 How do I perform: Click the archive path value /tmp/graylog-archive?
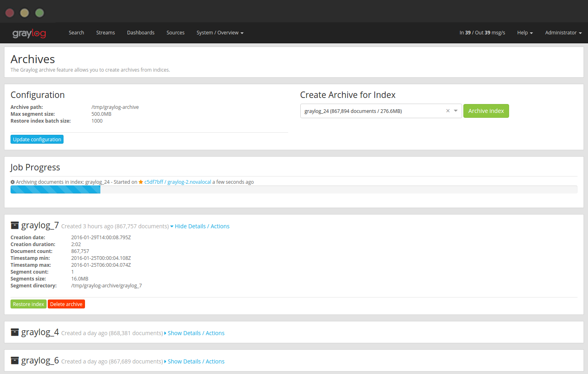[x=115, y=107]
